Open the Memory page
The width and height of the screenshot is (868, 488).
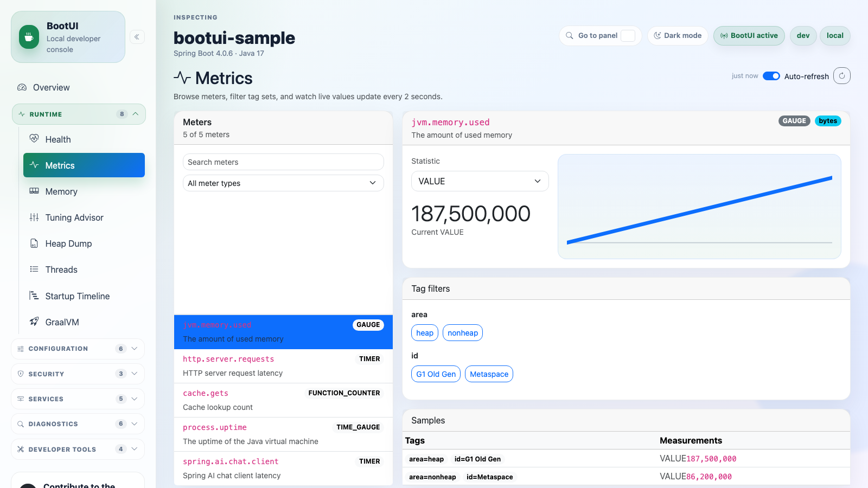tap(84, 191)
